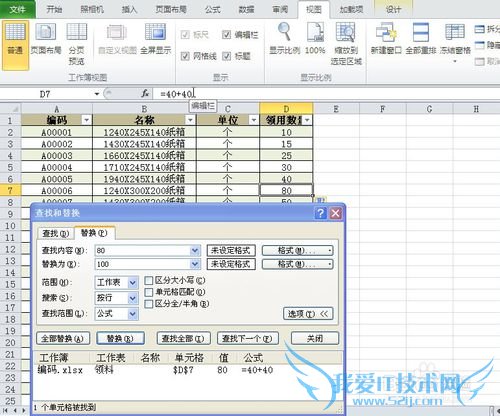Click the 查找全部 find all button
This screenshot has height=416, width=500.
(x=184, y=339)
